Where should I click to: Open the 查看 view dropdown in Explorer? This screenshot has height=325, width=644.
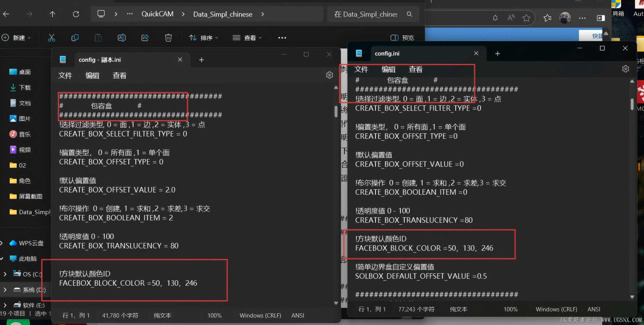(x=247, y=38)
